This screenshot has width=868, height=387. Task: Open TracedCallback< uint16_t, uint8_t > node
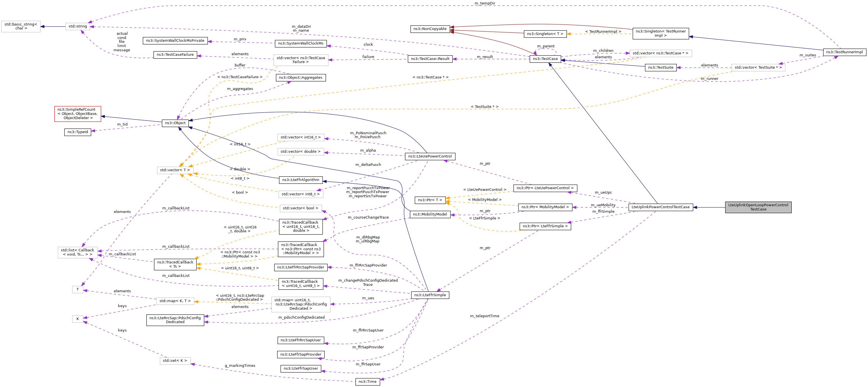point(301,284)
